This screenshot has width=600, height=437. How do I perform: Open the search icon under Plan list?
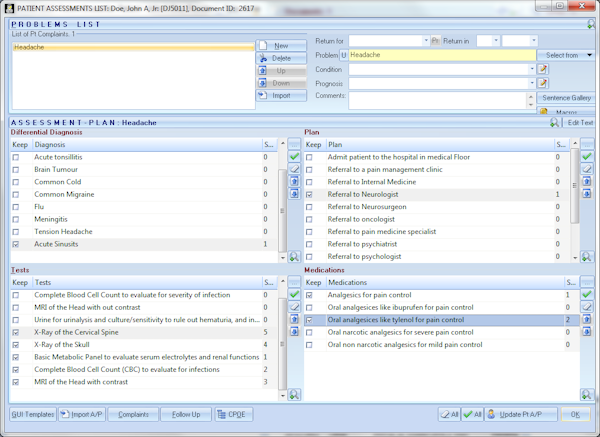(x=587, y=256)
